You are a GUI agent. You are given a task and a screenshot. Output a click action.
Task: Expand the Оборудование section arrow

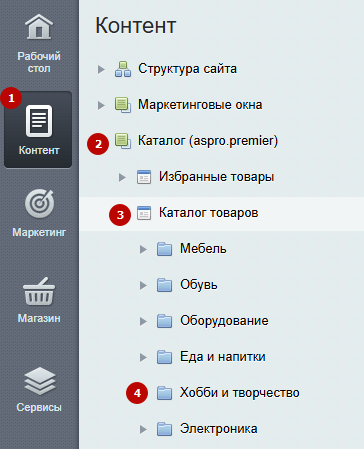point(143,321)
